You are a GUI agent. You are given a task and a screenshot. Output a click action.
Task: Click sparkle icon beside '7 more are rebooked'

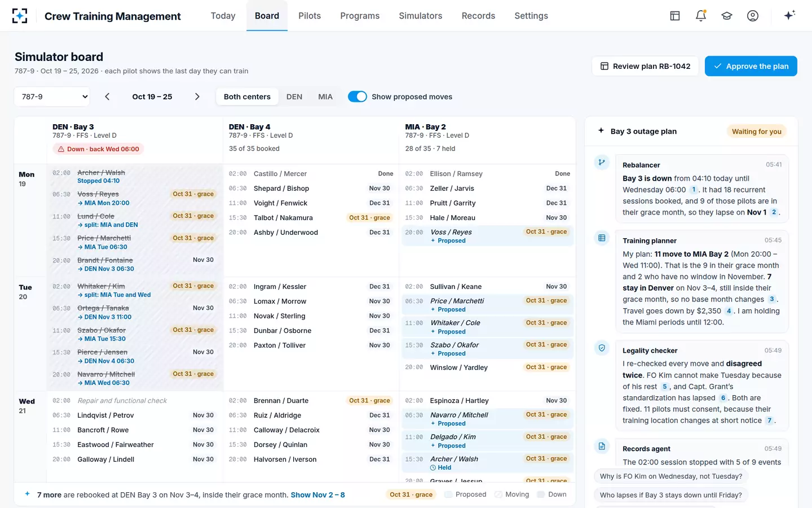pyautogui.click(x=27, y=494)
